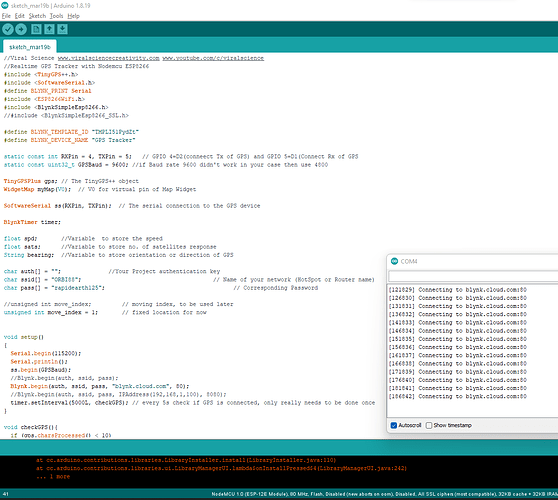The image size is (558, 500).
Task: Click the '#include <ESP8266WiFi.h>' line
Action: [x=44, y=99]
